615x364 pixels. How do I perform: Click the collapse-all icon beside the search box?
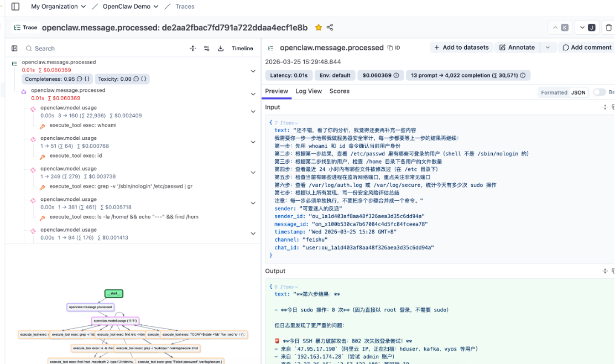point(192,49)
